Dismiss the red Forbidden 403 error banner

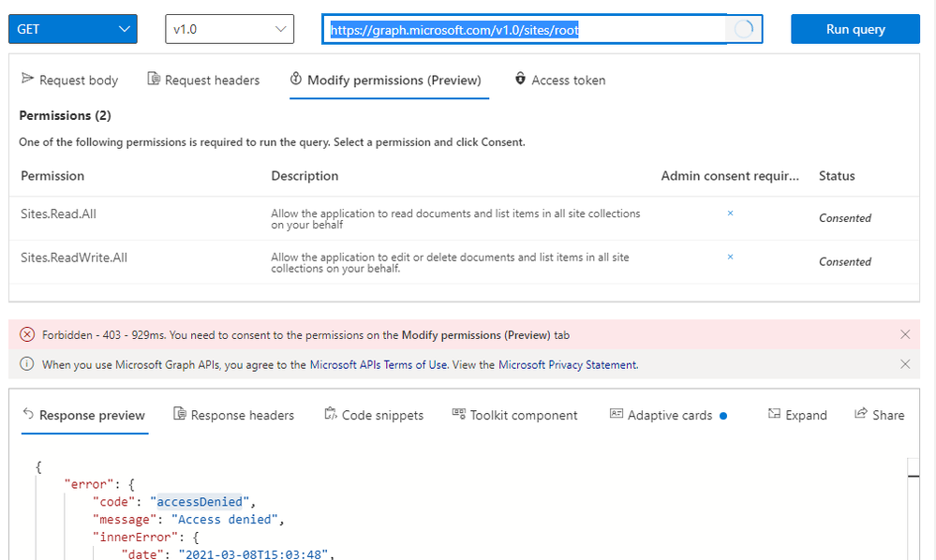pos(905,334)
